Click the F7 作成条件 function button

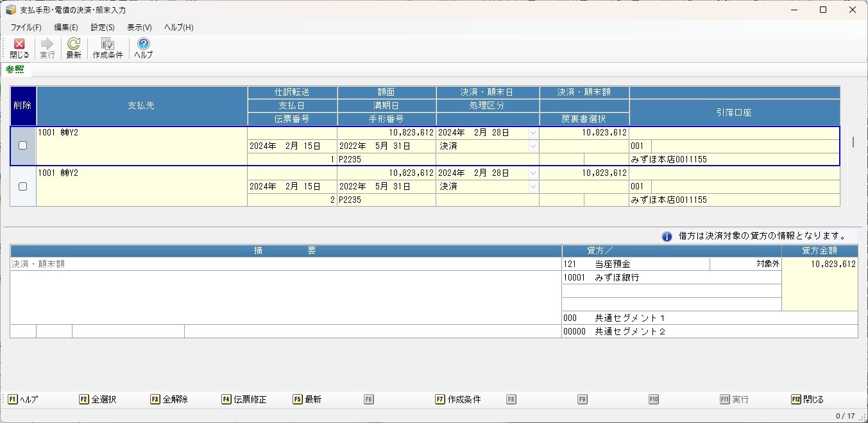458,399
